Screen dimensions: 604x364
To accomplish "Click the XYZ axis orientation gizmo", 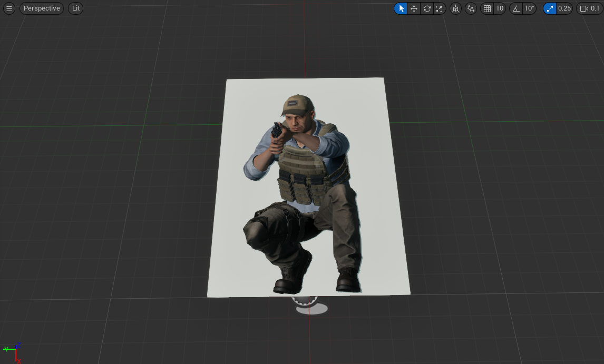I will click(x=12, y=352).
